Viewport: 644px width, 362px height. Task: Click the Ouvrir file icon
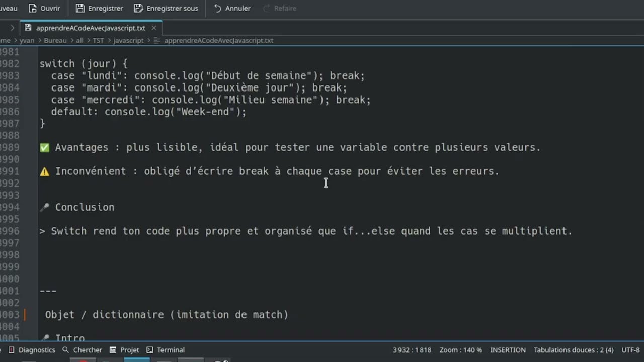click(33, 8)
